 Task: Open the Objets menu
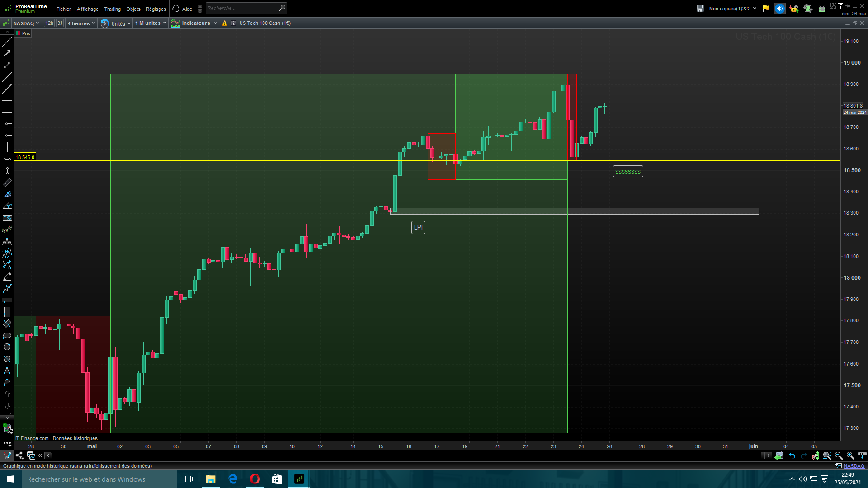point(133,9)
